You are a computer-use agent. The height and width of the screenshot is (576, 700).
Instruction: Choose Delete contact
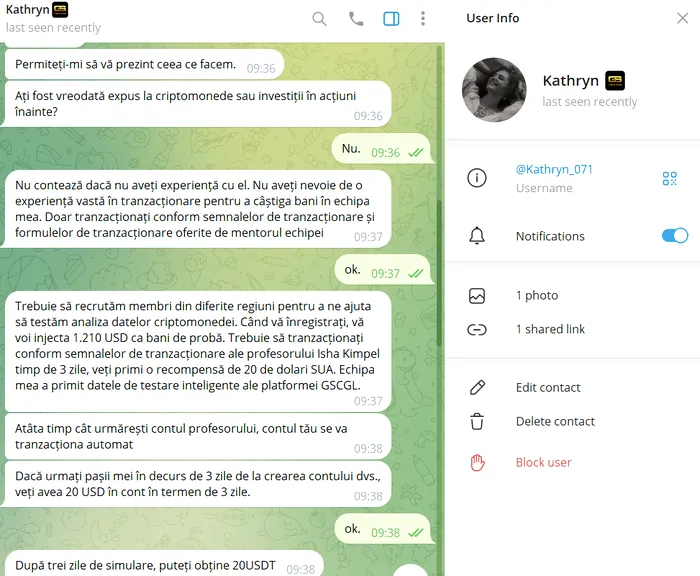573,422
